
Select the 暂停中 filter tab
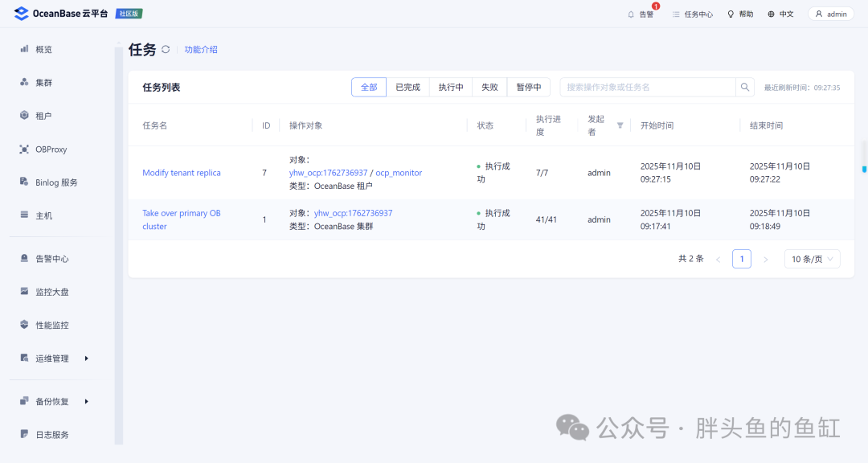coord(529,87)
